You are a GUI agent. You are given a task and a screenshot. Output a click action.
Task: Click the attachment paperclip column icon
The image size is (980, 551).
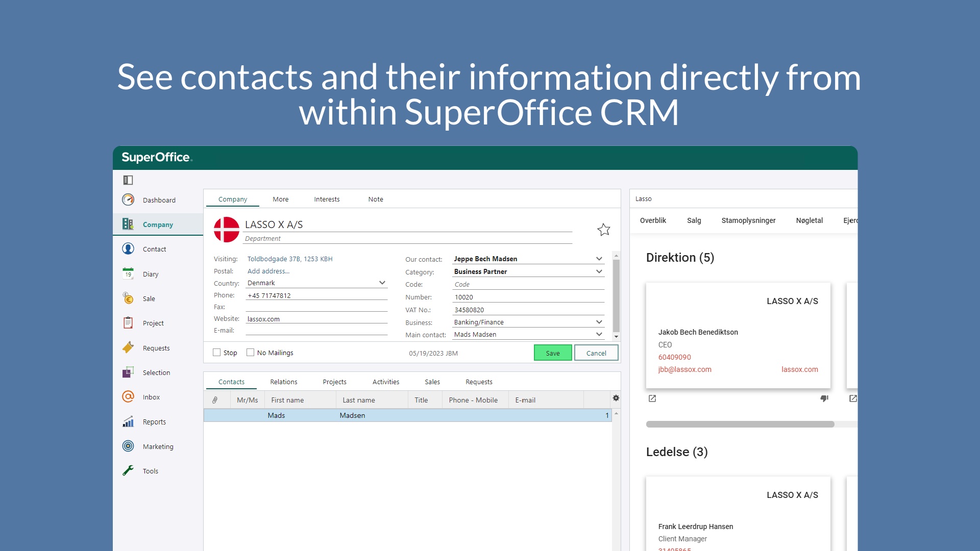click(215, 400)
